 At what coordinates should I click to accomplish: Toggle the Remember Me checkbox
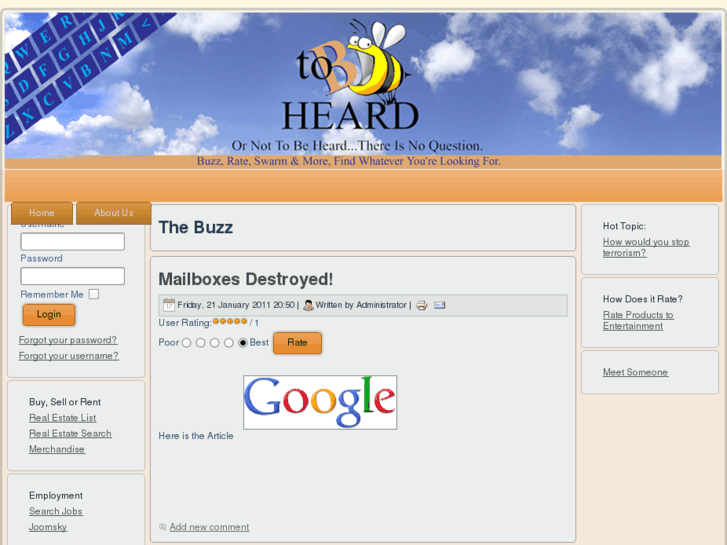[94, 294]
